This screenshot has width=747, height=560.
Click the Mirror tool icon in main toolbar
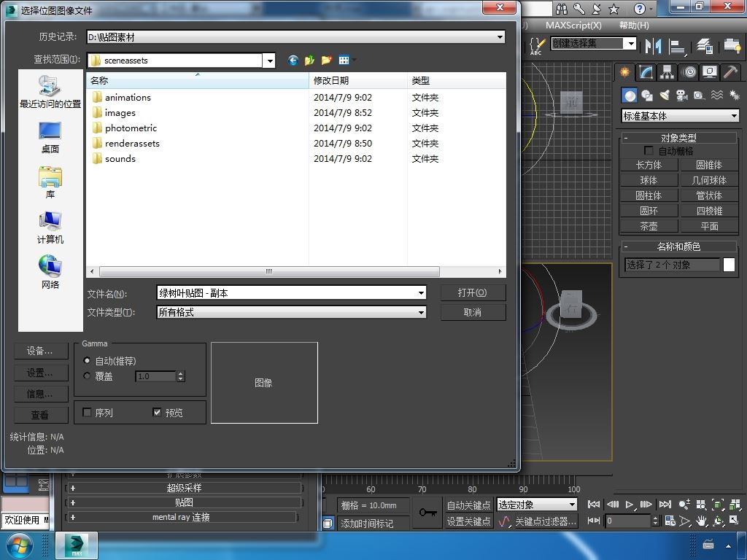(653, 46)
